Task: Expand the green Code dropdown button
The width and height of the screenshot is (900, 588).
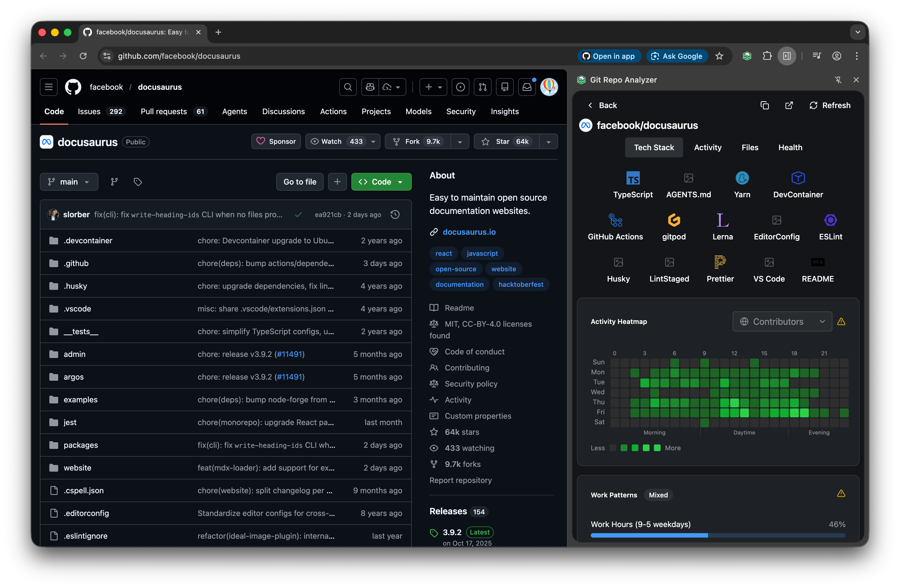Action: [381, 182]
